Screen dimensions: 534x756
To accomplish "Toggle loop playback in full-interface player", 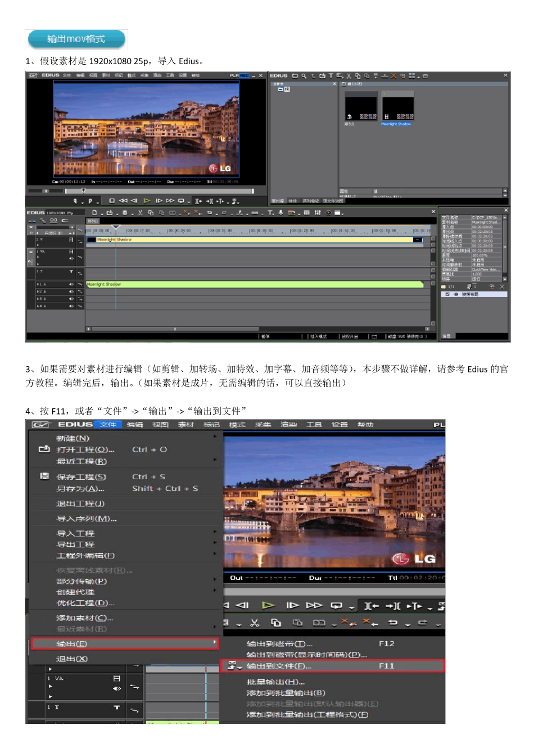I will [x=181, y=201].
